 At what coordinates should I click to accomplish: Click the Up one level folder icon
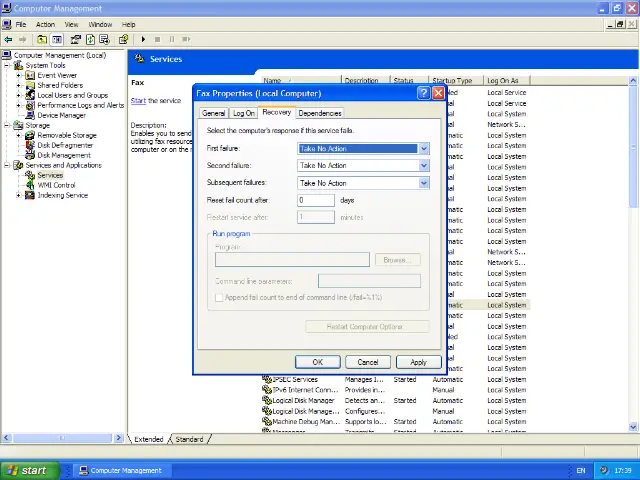click(x=42, y=40)
